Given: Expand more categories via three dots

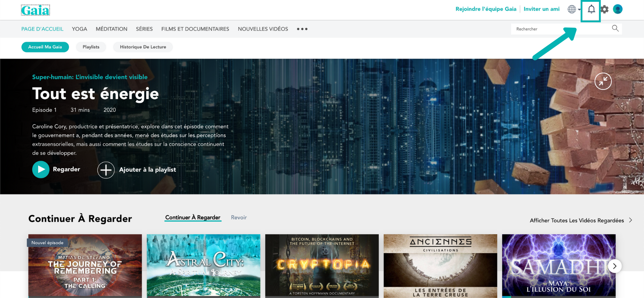Looking at the screenshot, I should tap(302, 29).
